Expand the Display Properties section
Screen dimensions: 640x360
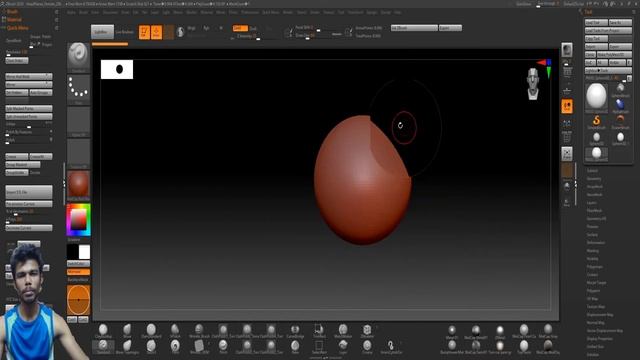[600, 339]
